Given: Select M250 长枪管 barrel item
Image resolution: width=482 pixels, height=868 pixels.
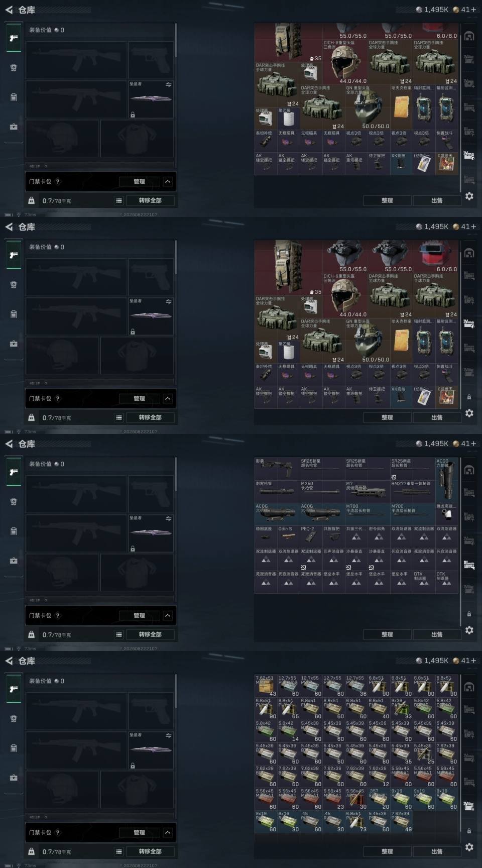Looking at the screenshot, I should [322, 491].
